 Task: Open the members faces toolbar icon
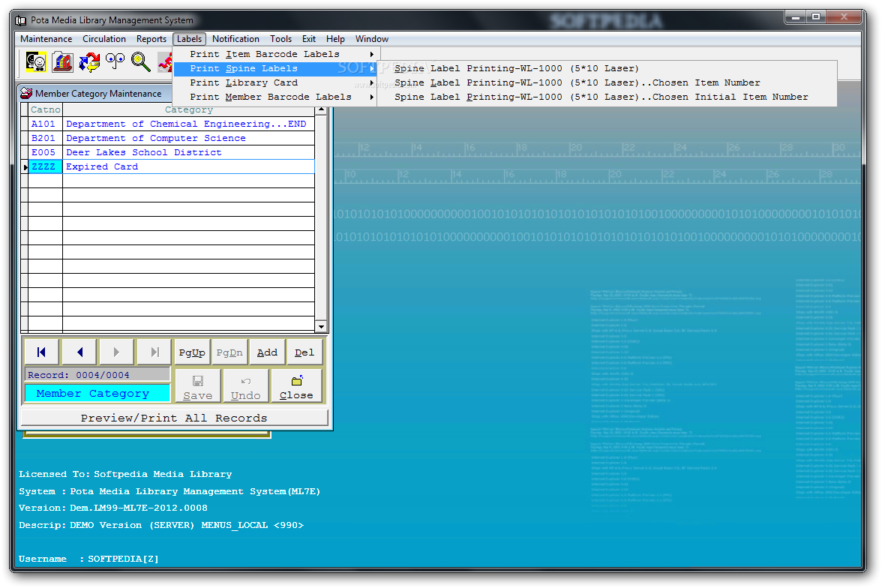tap(36, 62)
